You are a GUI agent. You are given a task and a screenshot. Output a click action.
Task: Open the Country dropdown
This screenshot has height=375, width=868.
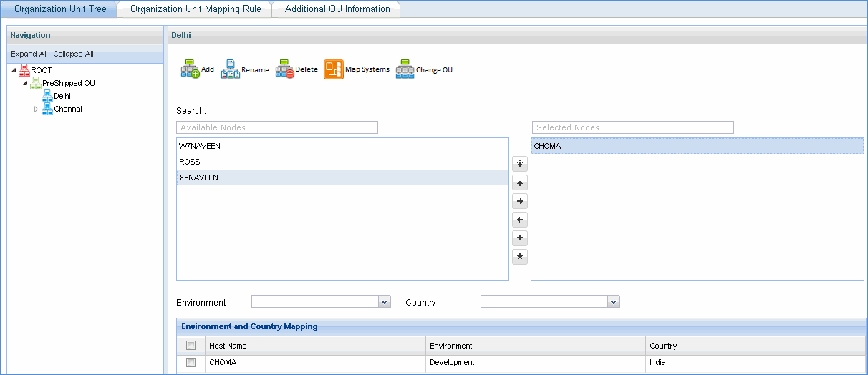coord(613,302)
